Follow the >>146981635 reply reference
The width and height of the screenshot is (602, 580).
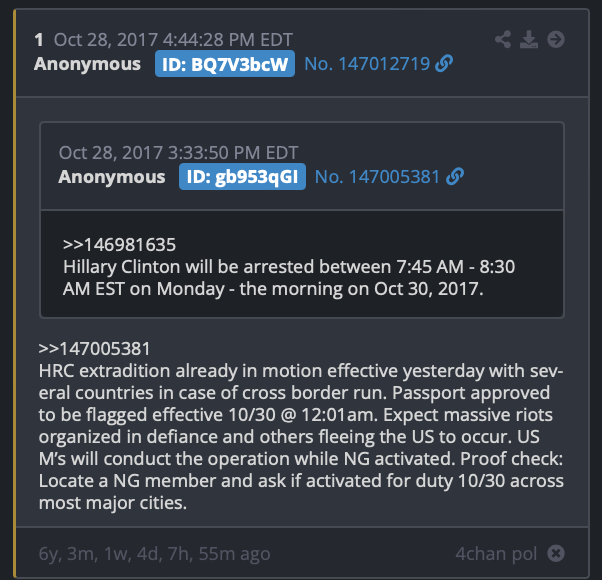(x=119, y=245)
